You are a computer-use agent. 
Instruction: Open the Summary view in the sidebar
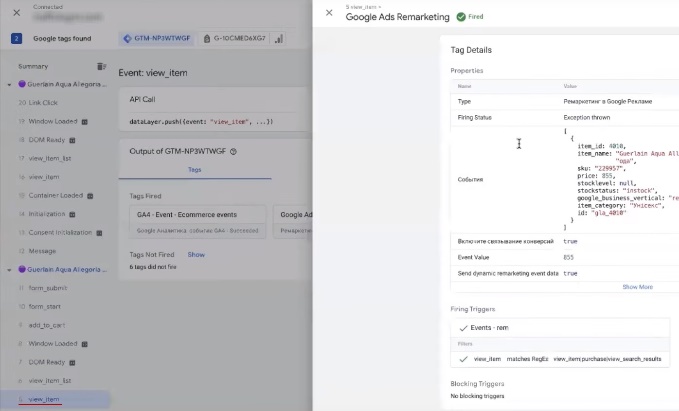click(33, 66)
